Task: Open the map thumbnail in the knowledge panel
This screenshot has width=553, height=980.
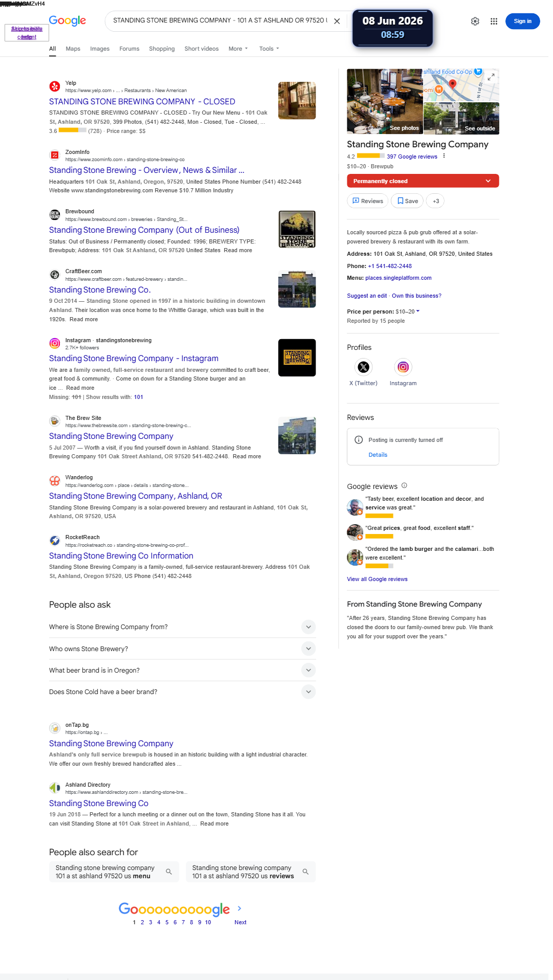Action: (x=461, y=85)
